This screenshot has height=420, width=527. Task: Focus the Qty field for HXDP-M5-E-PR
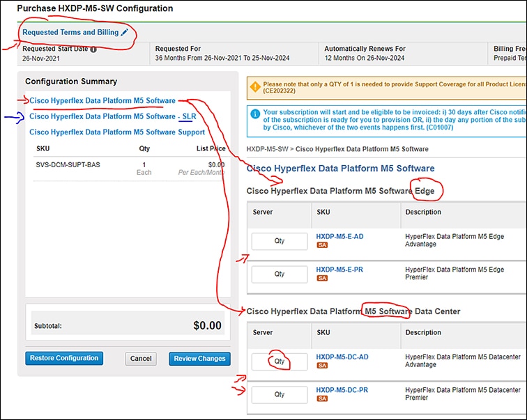click(280, 274)
